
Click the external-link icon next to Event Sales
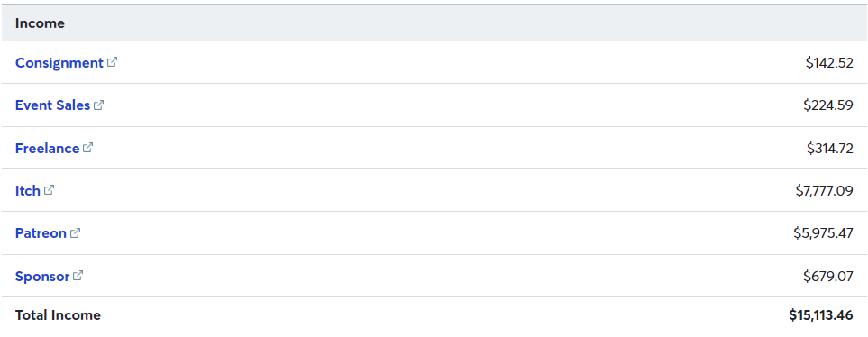99,105
